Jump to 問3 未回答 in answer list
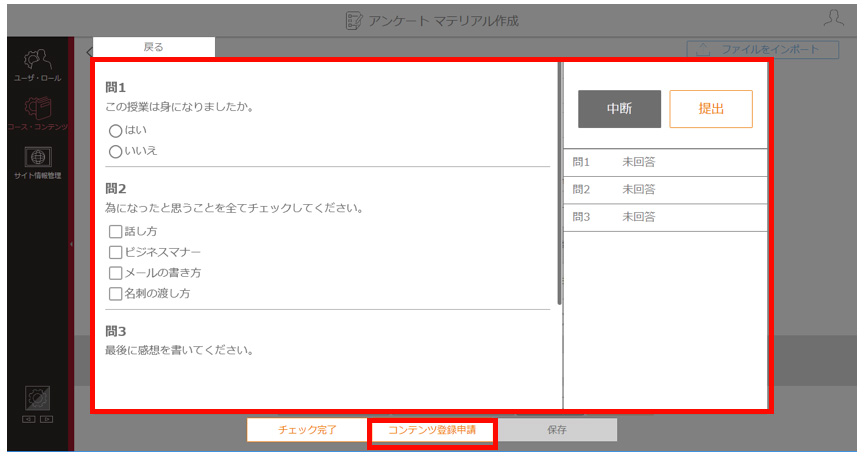864x459 pixels. (665, 217)
